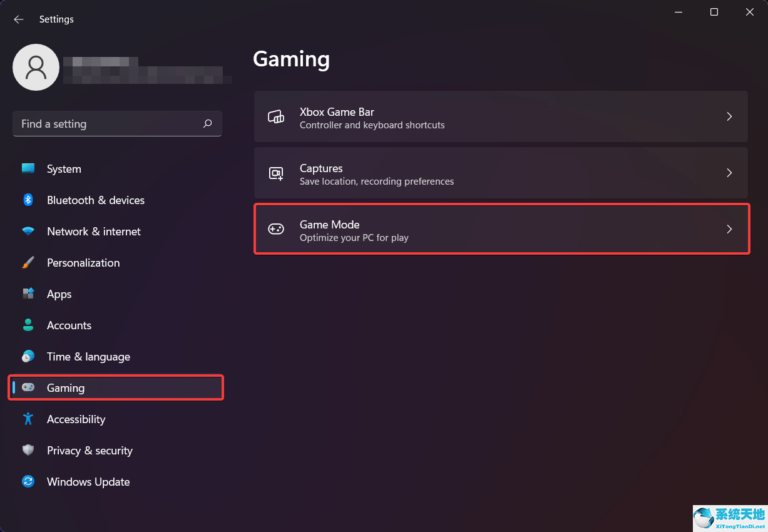Click the user profile avatar
The image size is (768, 532).
(36, 67)
